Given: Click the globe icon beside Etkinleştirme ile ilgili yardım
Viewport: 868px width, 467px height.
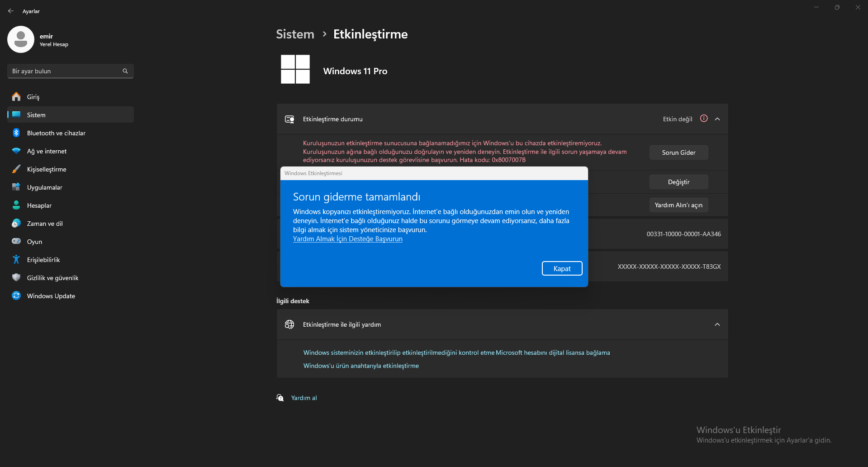Looking at the screenshot, I should click(289, 324).
